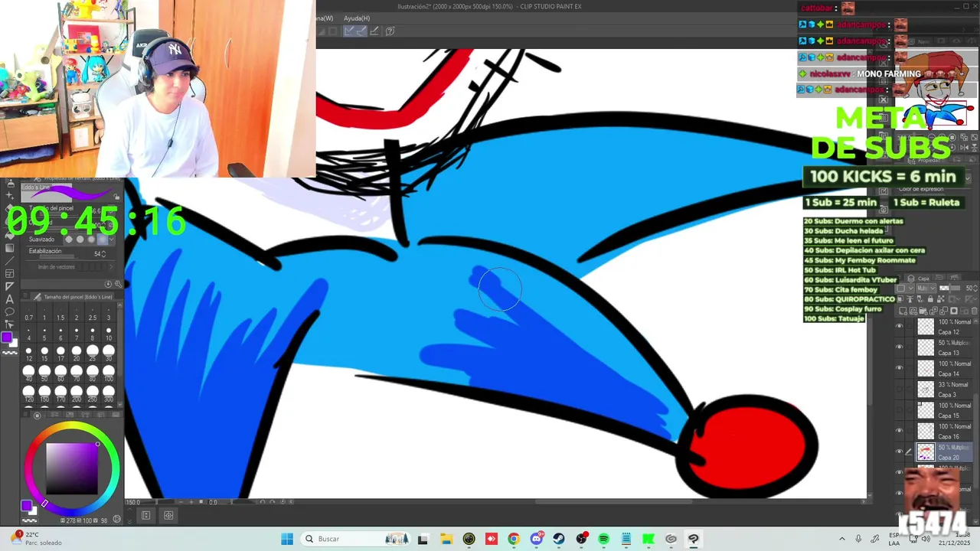
Task: Show hidden layer Capa 3
Action: coord(900,390)
